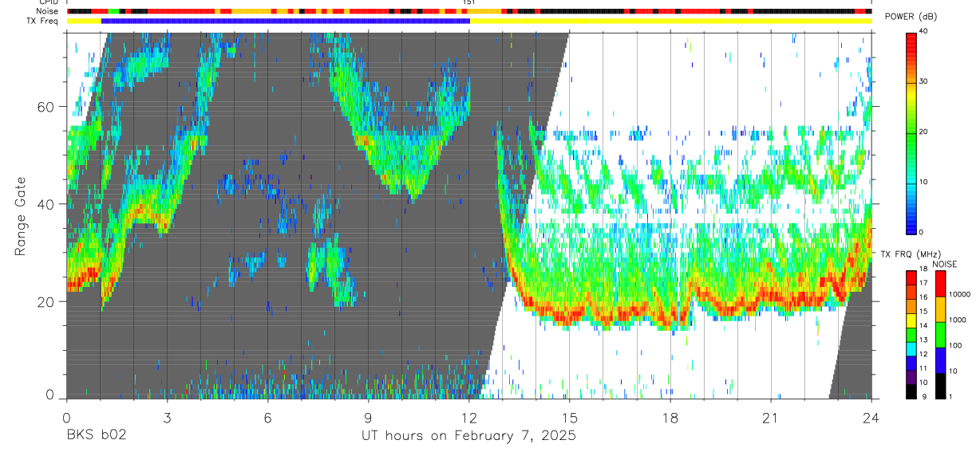Click the 17 label on TX FRQ scale
This screenshot has width=980, height=452.
pos(924,282)
